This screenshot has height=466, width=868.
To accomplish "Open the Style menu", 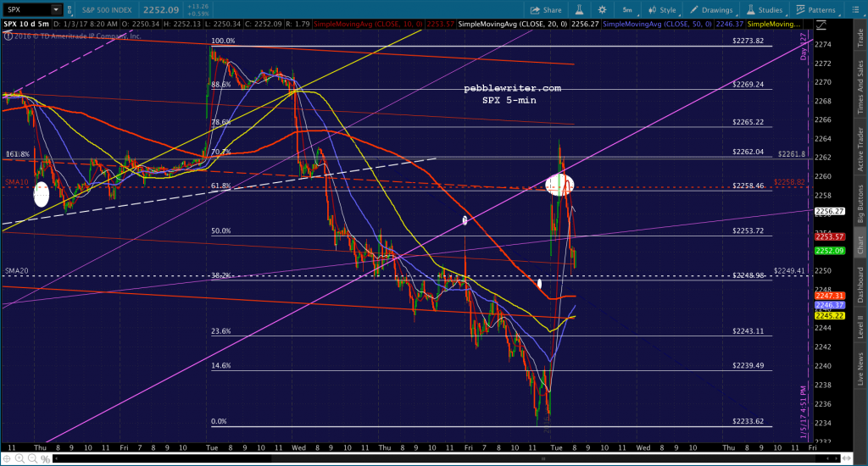I will click(x=663, y=10).
